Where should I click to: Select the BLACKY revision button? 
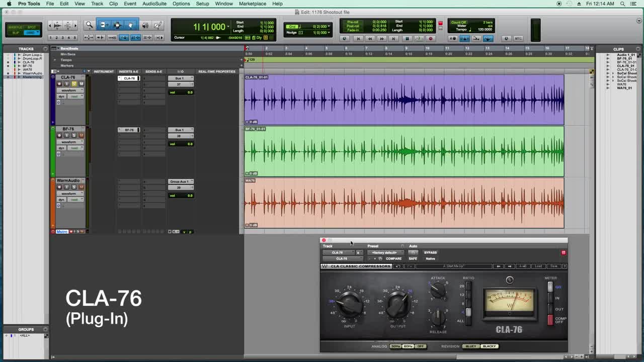tap(489, 346)
